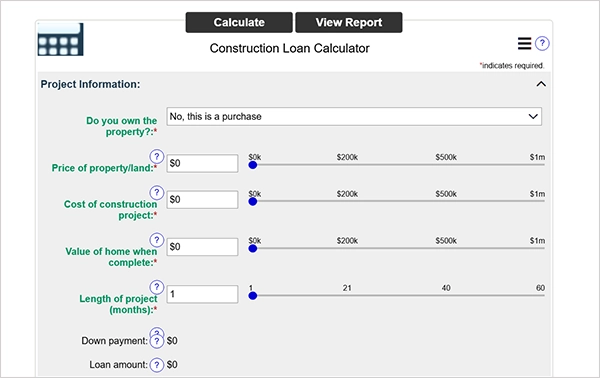Click the calculator logo icon
The image size is (600, 378).
click(60, 39)
